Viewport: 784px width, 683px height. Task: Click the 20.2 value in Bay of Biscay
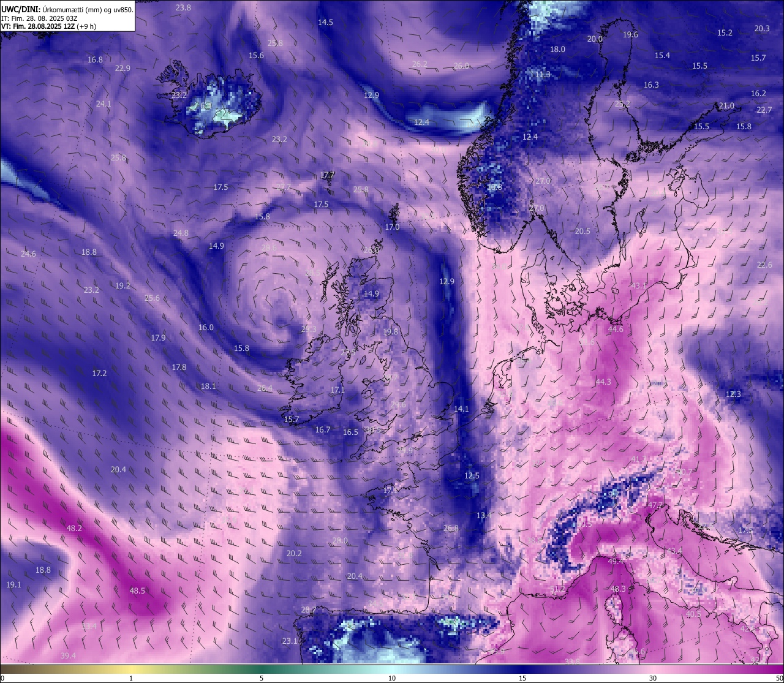coord(294,553)
